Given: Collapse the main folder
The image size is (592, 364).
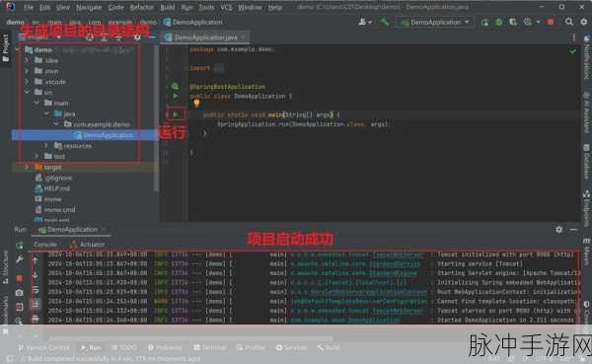Looking at the screenshot, I should click(37, 103).
